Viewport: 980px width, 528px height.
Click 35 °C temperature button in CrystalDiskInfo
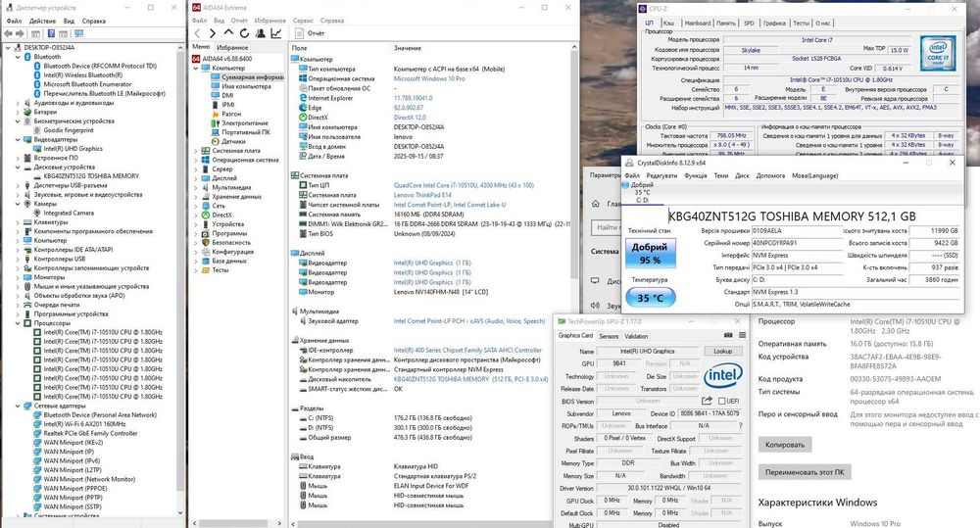pos(650,298)
